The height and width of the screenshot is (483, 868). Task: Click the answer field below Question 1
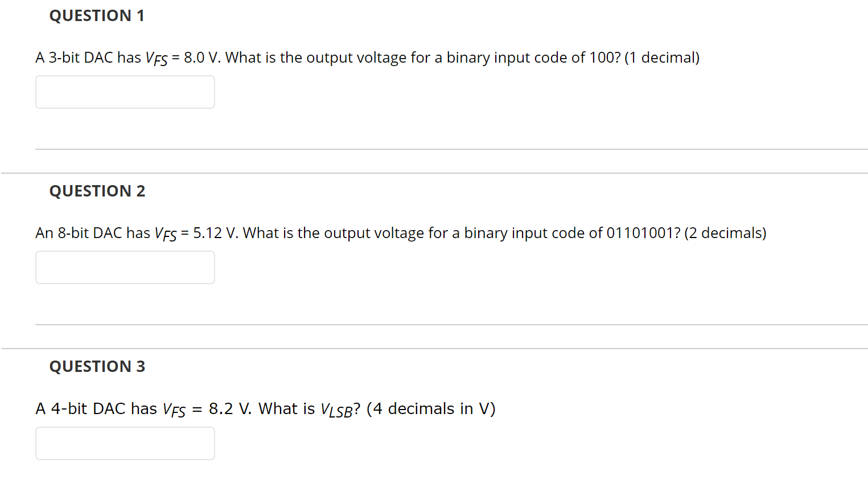(125, 92)
